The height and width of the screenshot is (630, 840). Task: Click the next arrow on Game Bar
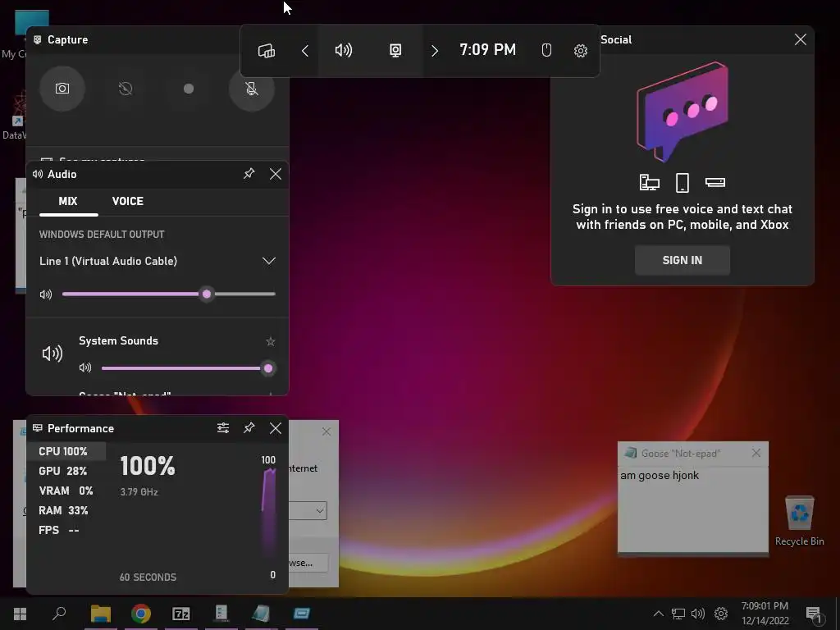(435, 51)
